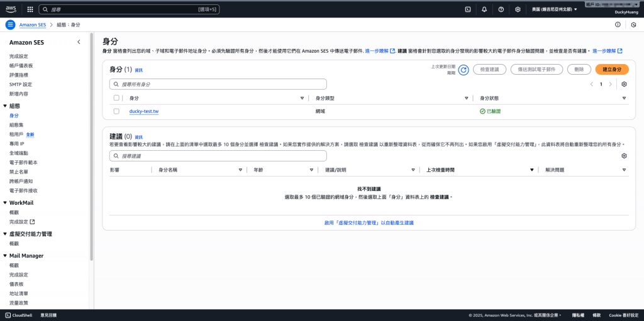Focus the 搜尋建議 search field
Viewport: 644px width, 321px height.
point(218,156)
